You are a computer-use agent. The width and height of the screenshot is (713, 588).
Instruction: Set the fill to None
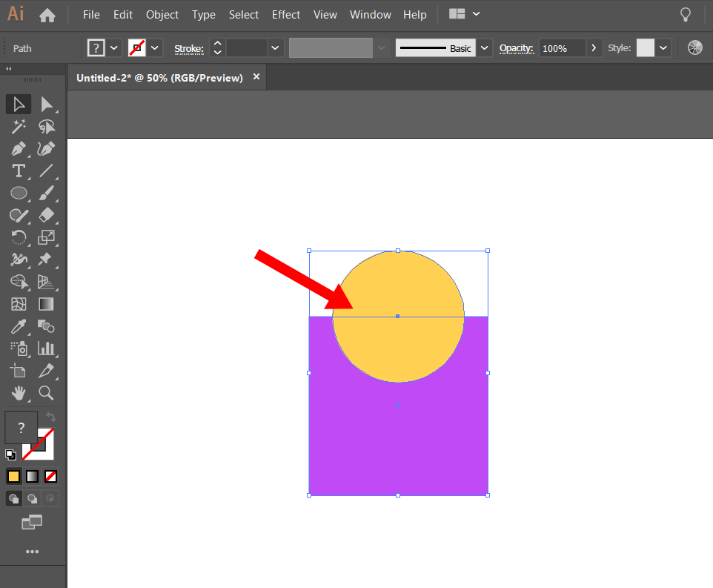[x=50, y=476]
